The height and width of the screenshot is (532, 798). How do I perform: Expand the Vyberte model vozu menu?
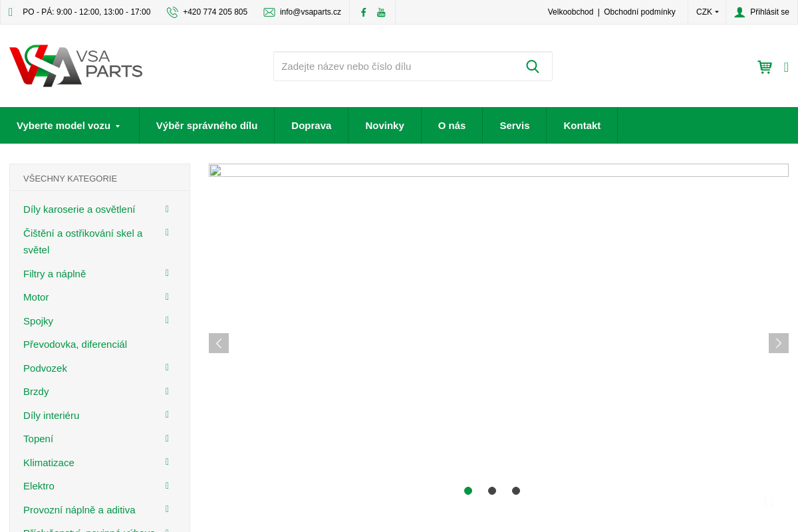point(68,125)
